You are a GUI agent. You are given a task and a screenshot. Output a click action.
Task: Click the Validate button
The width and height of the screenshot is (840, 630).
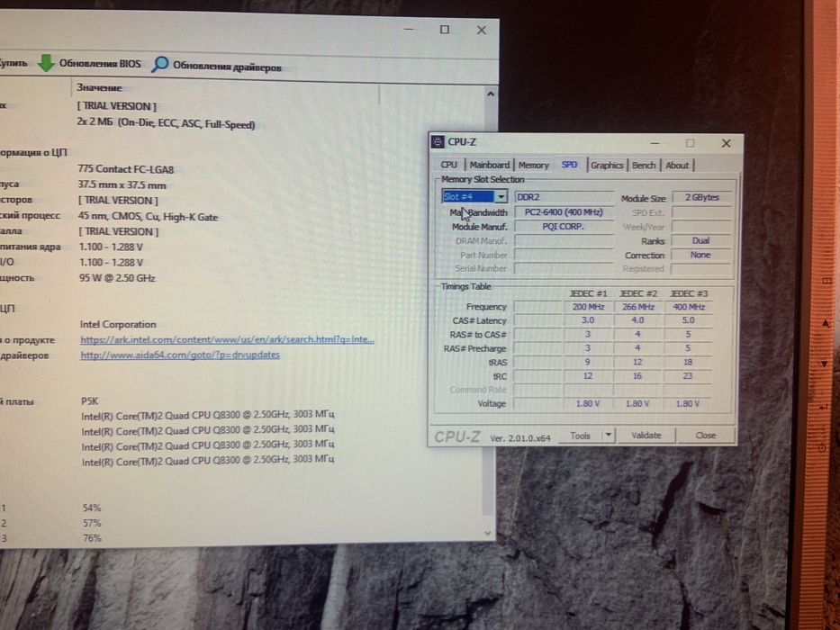tap(646, 435)
